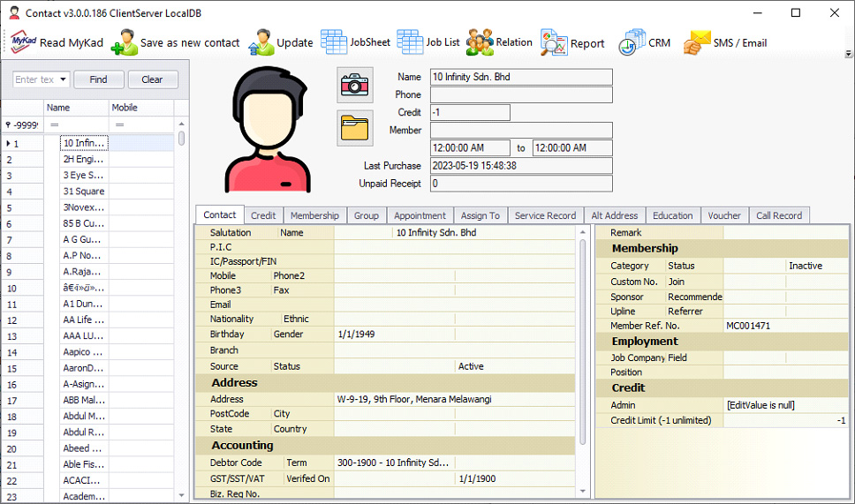This screenshot has width=855, height=504.
Task: Click the Address value W-9-19
Action: (455, 399)
